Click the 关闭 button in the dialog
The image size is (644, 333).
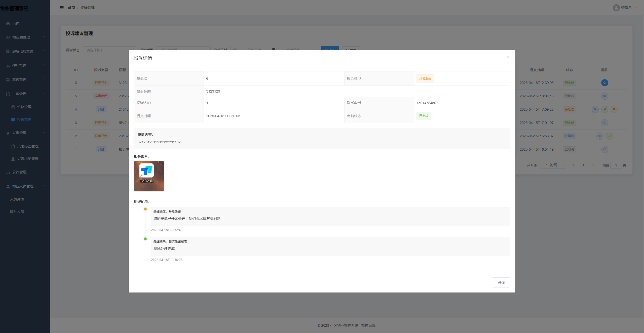501,282
